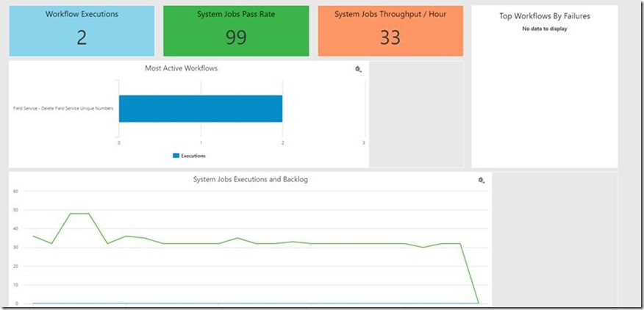Click the Top Workflows By Failures heading
644x310 pixels.
[545, 15]
